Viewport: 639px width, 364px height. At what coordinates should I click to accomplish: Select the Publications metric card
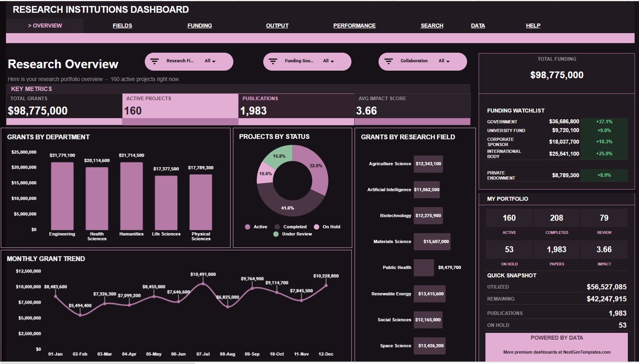pos(296,109)
